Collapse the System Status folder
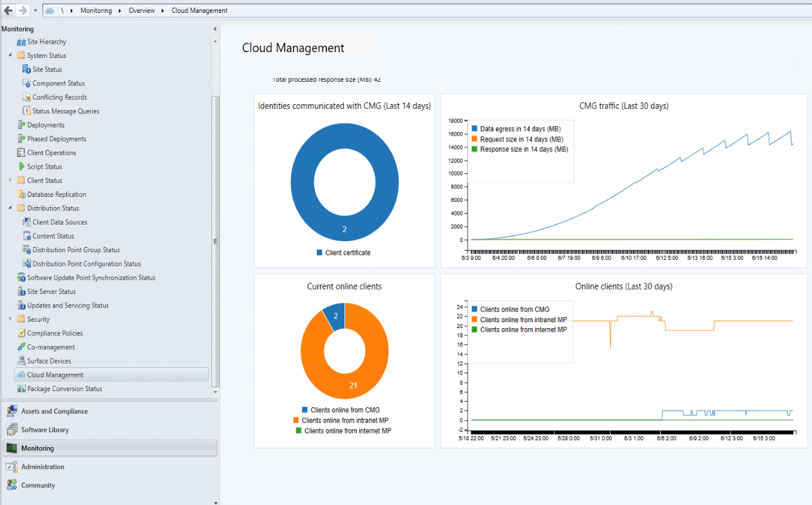The width and height of the screenshot is (812, 505). pos(10,55)
